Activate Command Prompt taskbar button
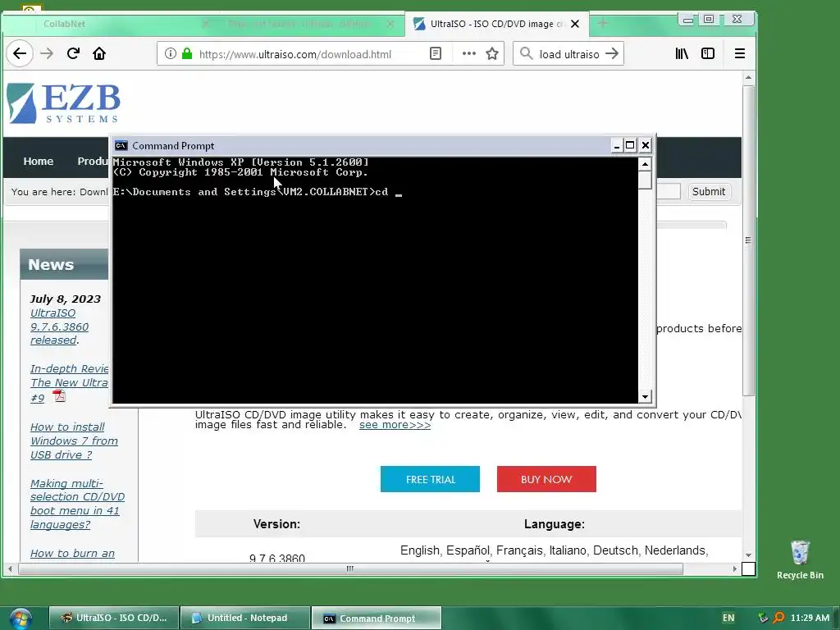 [376, 619]
